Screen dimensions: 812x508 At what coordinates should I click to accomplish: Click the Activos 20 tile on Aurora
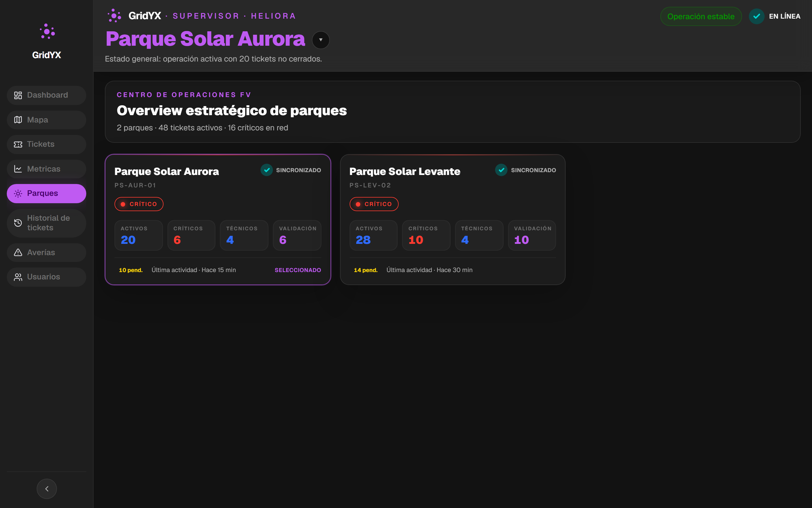tap(139, 235)
